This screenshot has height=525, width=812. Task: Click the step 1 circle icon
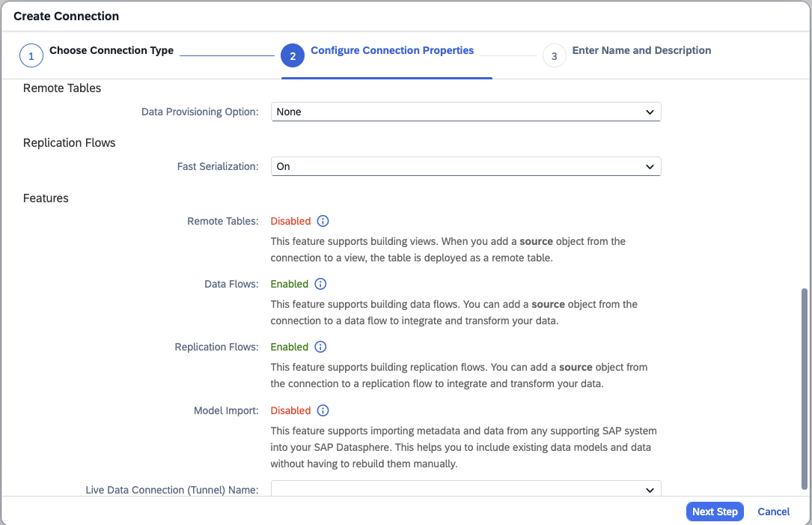[x=31, y=56]
